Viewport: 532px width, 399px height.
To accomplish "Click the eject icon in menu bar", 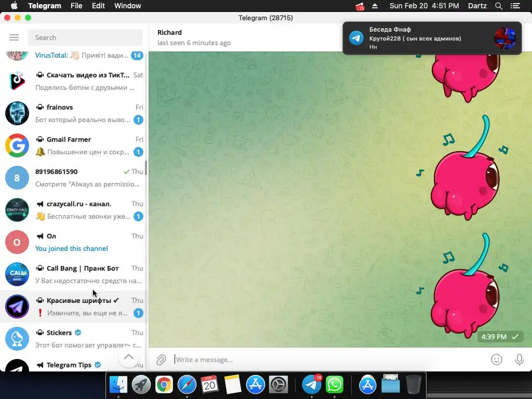I will [375, 6].
